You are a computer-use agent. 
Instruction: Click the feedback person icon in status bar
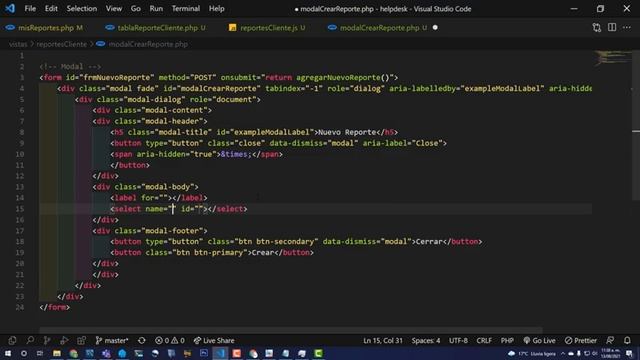(x=610, y=340)
